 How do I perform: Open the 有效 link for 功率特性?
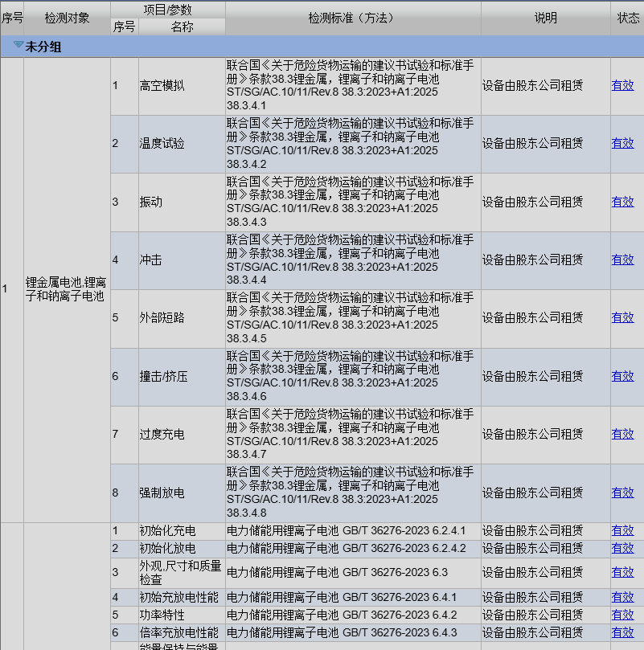tap(622, 615)
